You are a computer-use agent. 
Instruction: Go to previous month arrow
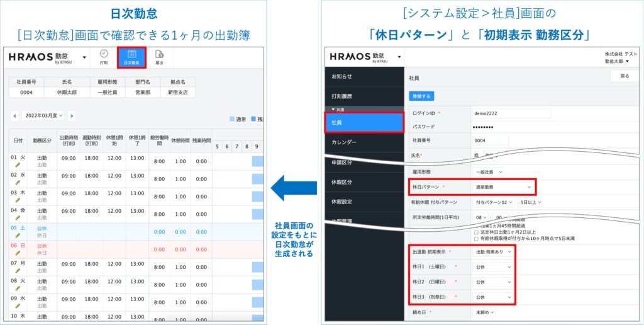(x=14, y=116)
